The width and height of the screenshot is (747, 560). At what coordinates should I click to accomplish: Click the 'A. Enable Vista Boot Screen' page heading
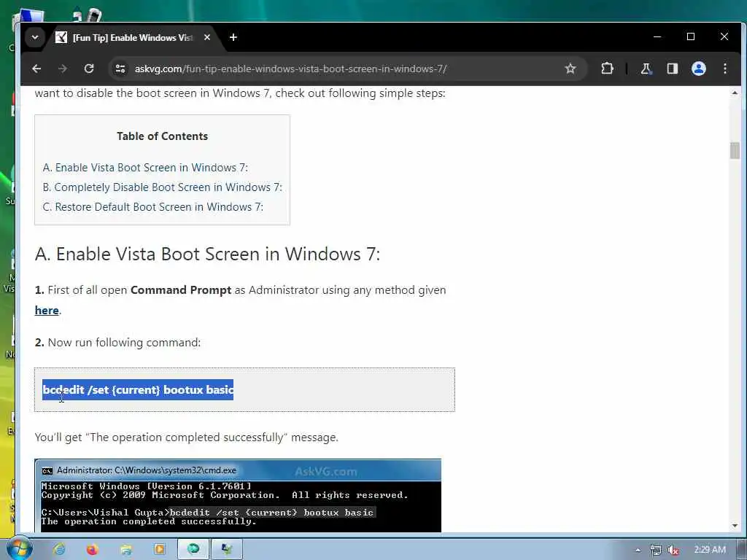click(207, 254)
